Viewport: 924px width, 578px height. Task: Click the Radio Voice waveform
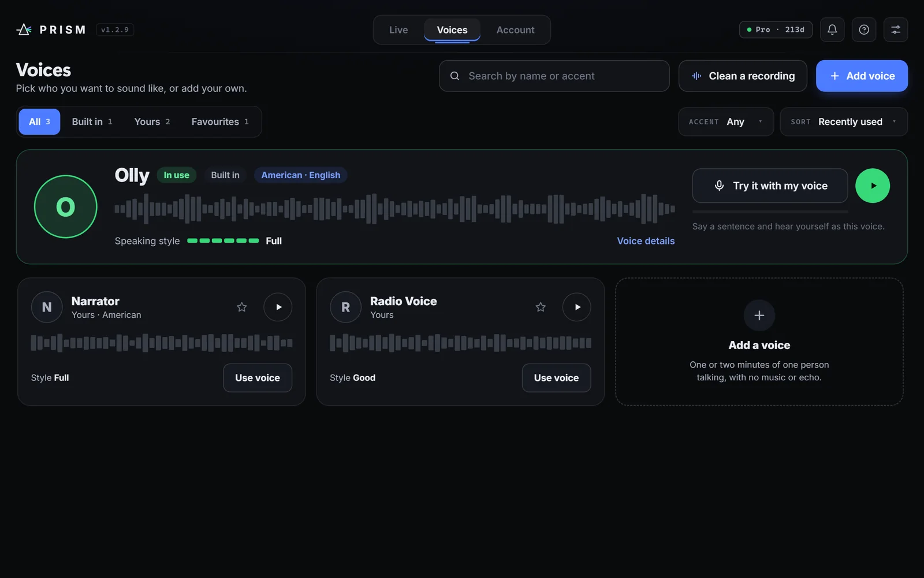460,343
